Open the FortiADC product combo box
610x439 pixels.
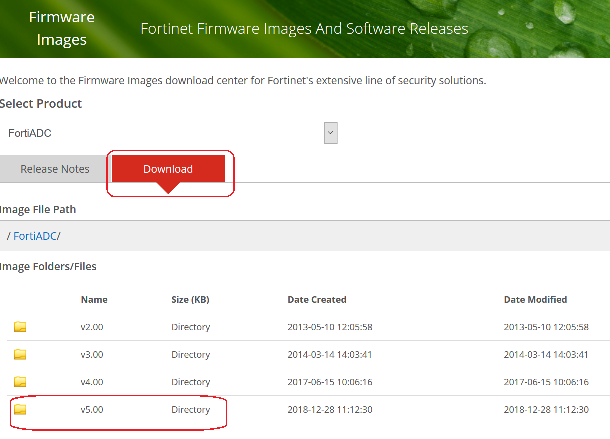[x=165, y=132]
